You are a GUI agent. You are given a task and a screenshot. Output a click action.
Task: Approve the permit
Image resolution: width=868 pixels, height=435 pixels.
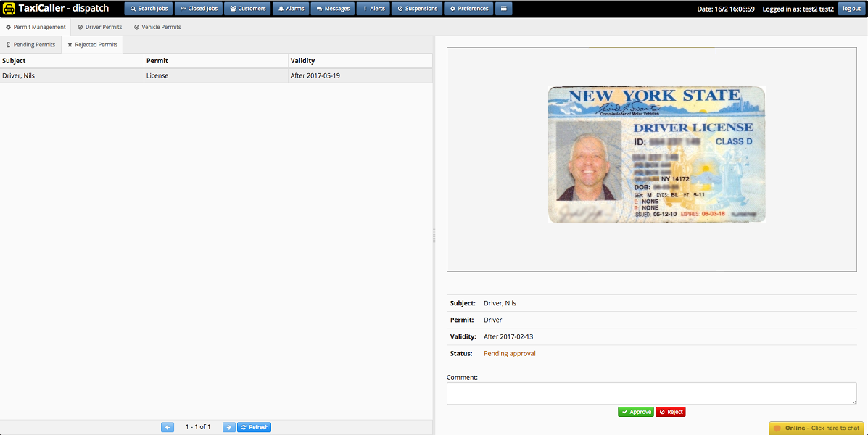tap(636, 413)
